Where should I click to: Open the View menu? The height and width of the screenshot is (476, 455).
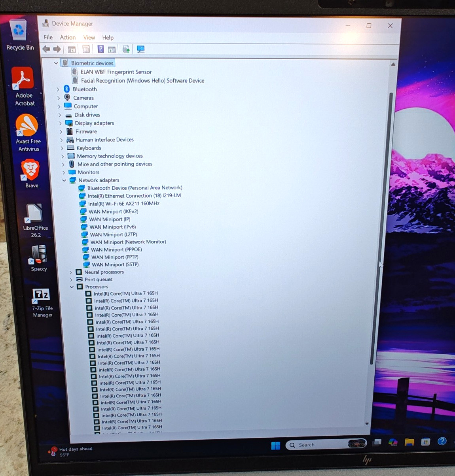pyautogui.click(x=89, y=37)
